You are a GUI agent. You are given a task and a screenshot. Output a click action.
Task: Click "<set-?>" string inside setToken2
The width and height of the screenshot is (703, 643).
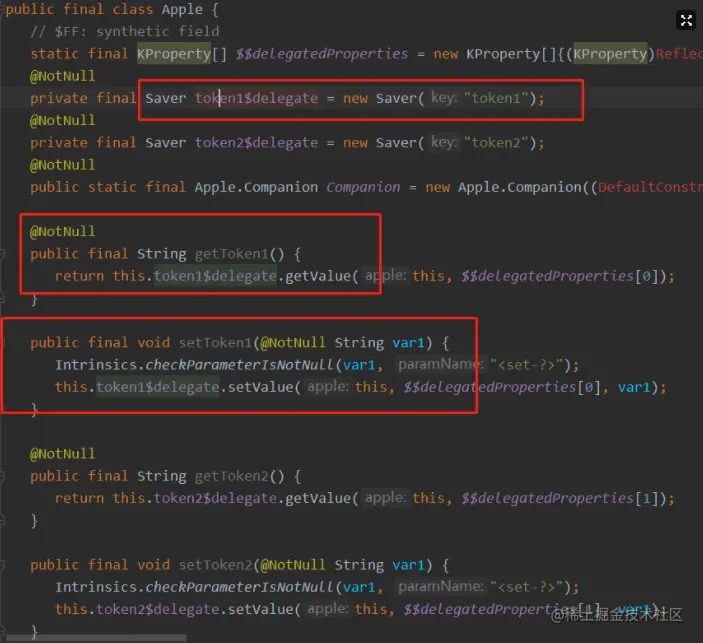click(526, 587)
